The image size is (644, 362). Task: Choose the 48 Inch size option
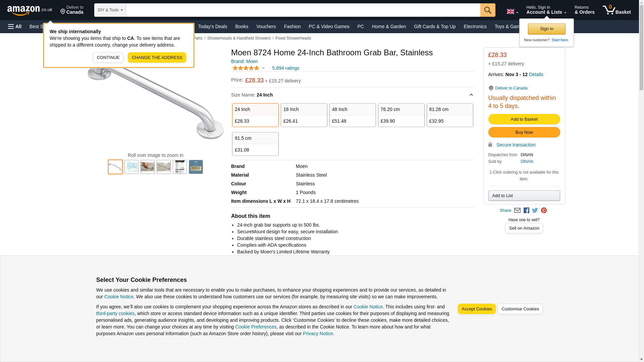coord(352,115)
